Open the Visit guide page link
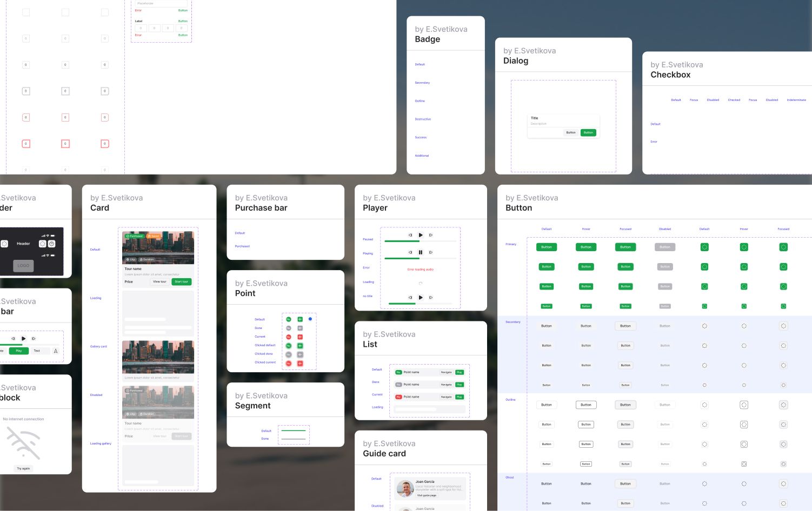 [427, 495]
